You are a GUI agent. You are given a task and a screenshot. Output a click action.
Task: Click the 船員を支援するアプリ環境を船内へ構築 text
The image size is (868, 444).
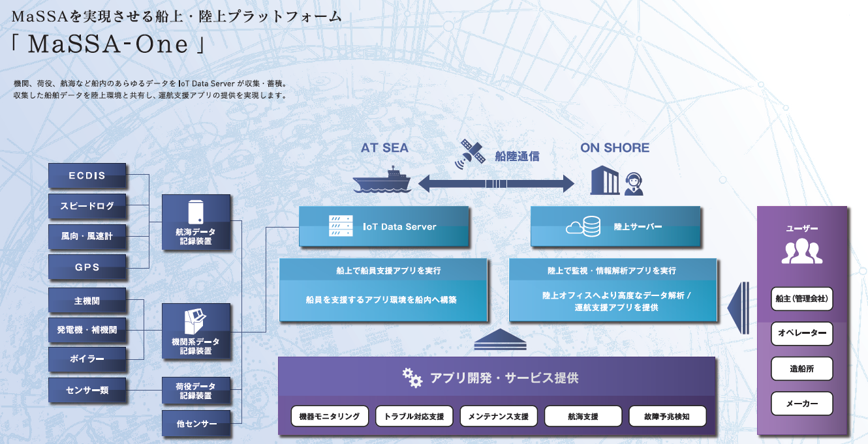381,301
